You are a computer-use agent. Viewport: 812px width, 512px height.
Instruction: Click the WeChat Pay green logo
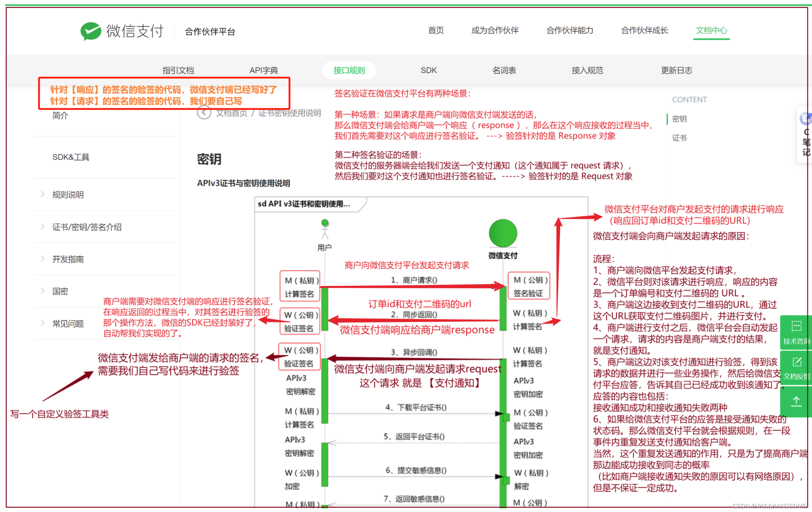91,31
